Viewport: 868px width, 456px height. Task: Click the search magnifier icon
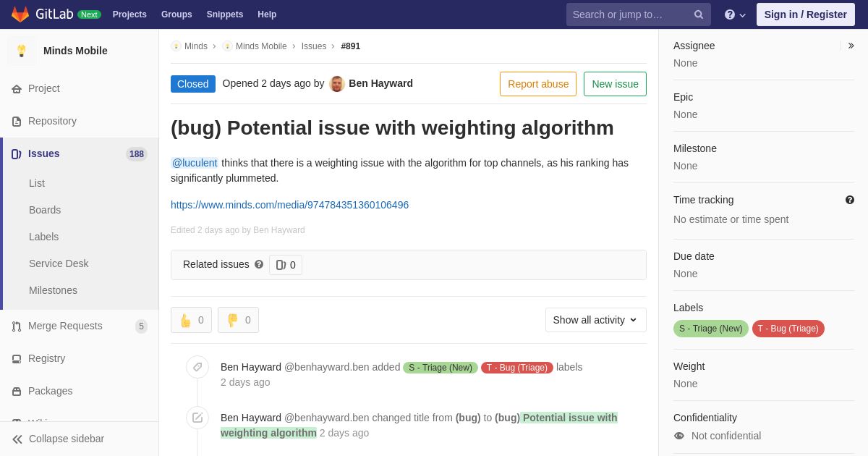coord(699,14)
